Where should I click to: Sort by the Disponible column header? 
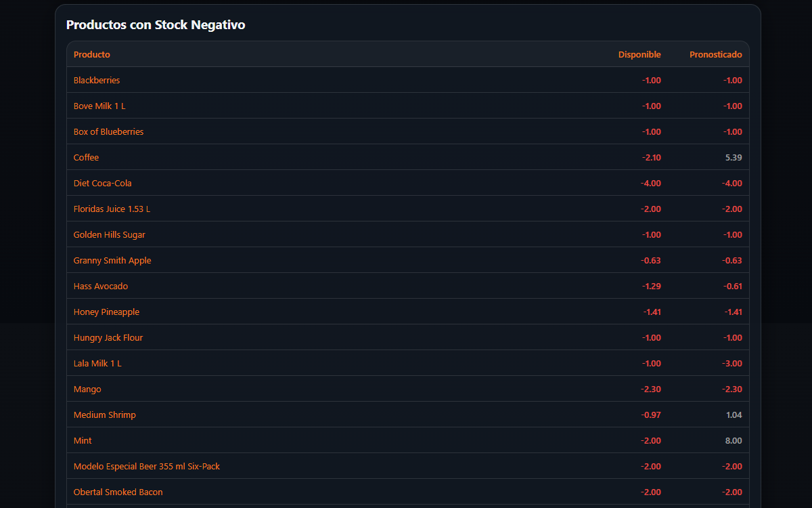pos(639,54)
